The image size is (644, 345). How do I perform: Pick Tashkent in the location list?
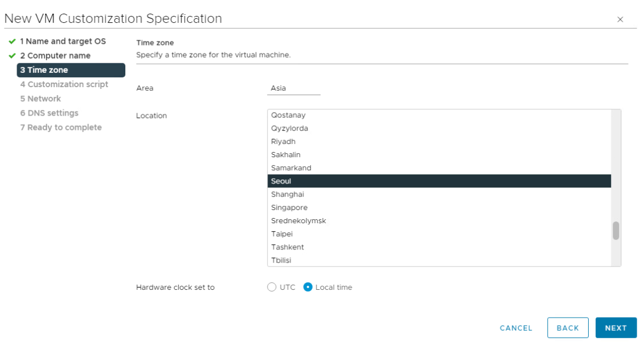288,247
